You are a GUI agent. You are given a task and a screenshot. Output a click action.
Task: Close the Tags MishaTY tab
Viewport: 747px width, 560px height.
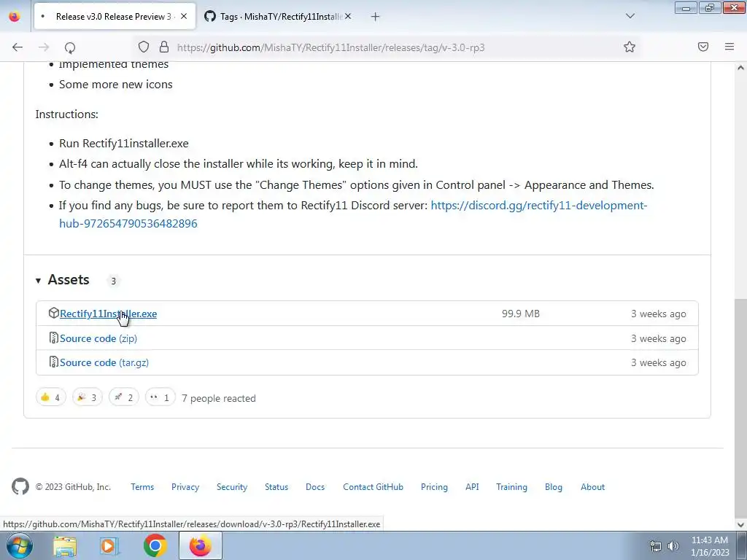348,16
